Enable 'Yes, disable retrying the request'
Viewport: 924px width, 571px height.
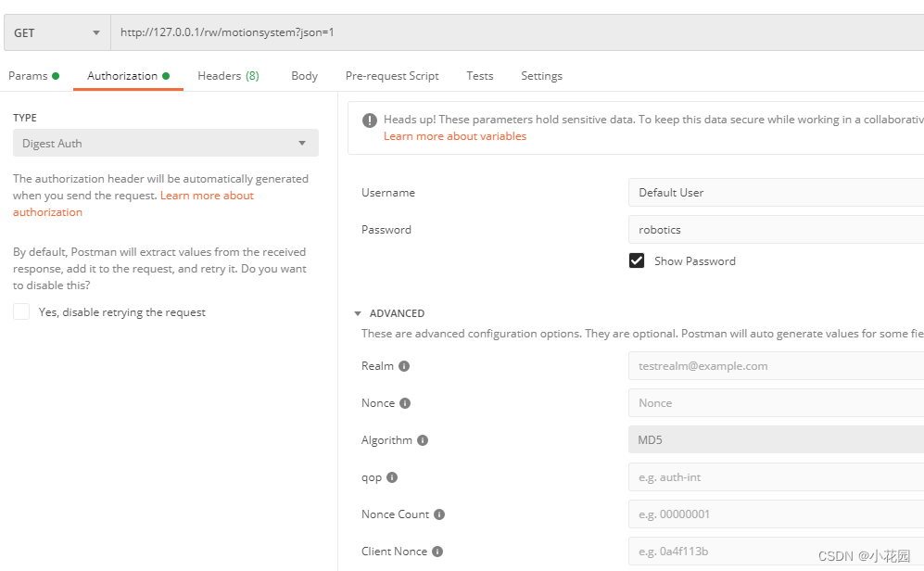[21, 312]
